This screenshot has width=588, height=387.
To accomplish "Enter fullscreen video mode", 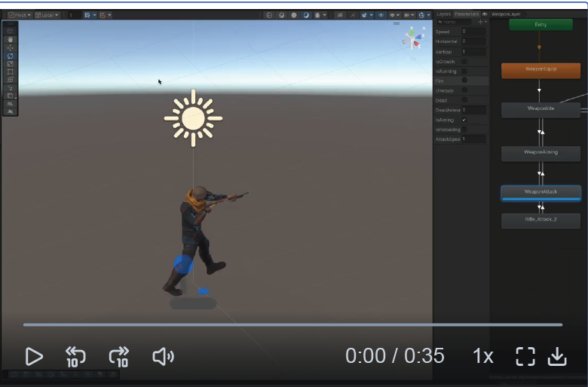I will 525,356.
